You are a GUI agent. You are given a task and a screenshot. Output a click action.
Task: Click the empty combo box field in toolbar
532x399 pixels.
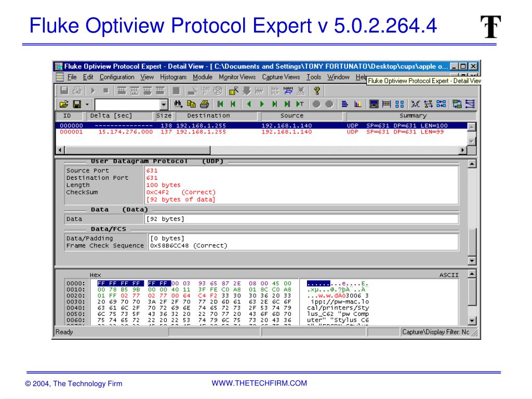(x=127, y=104)
